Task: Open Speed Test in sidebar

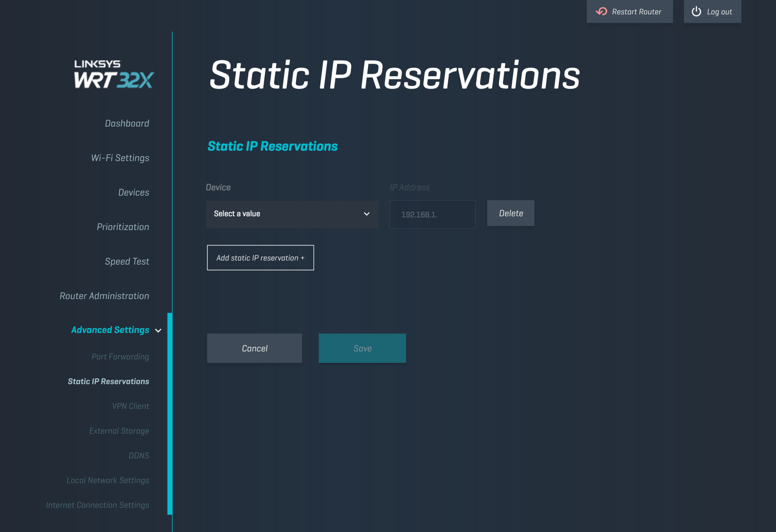Action: (x=127, y=261)
